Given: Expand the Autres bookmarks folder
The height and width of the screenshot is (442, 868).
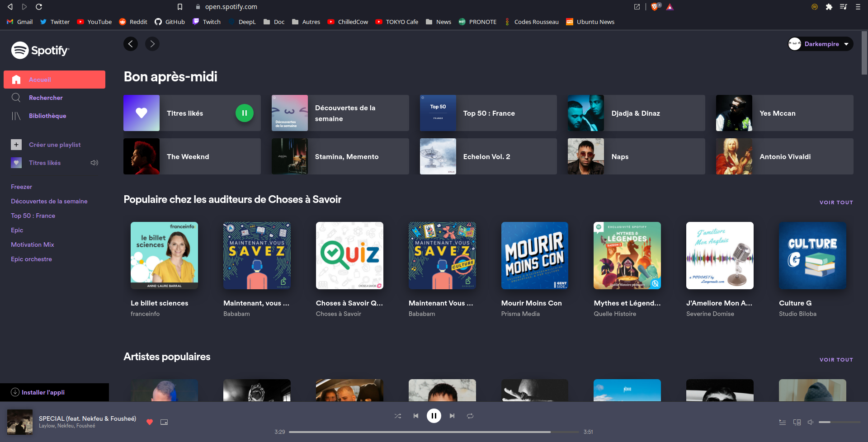Looking at the screenshot, I should pos(306,22).
